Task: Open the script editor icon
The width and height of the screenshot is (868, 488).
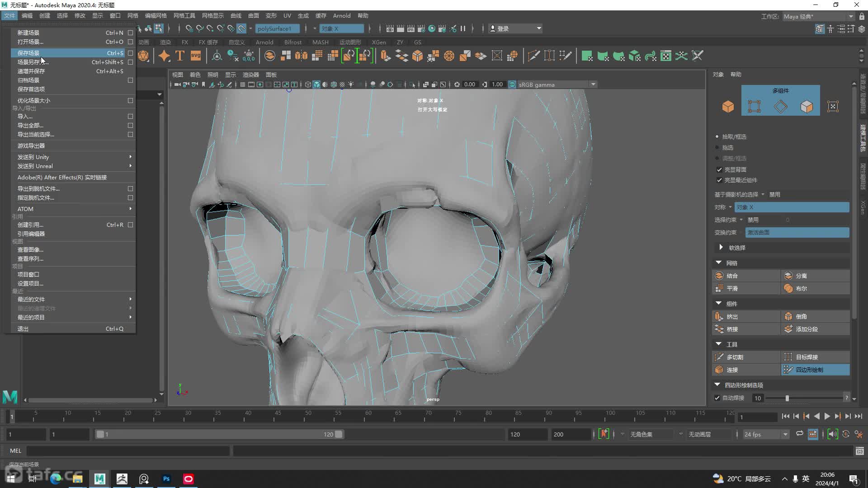Action: 859,450
